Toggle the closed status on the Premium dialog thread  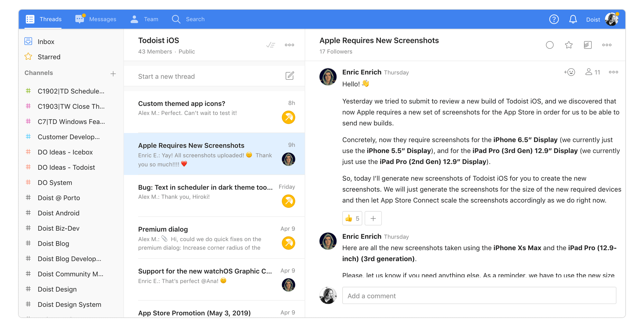coord(289,243)
